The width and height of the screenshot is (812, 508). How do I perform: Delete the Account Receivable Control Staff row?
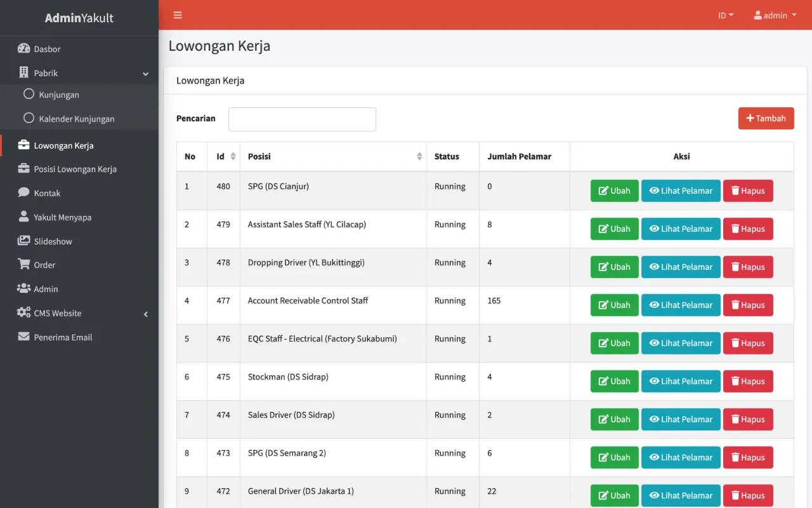coord(748,305)
